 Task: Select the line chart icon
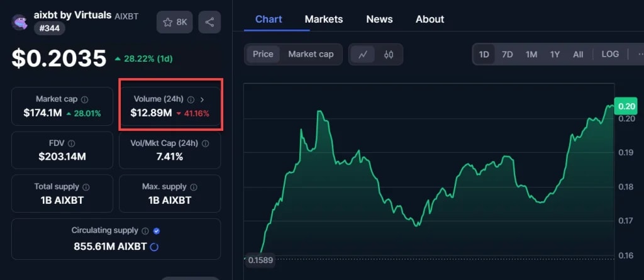coord(363,54)
